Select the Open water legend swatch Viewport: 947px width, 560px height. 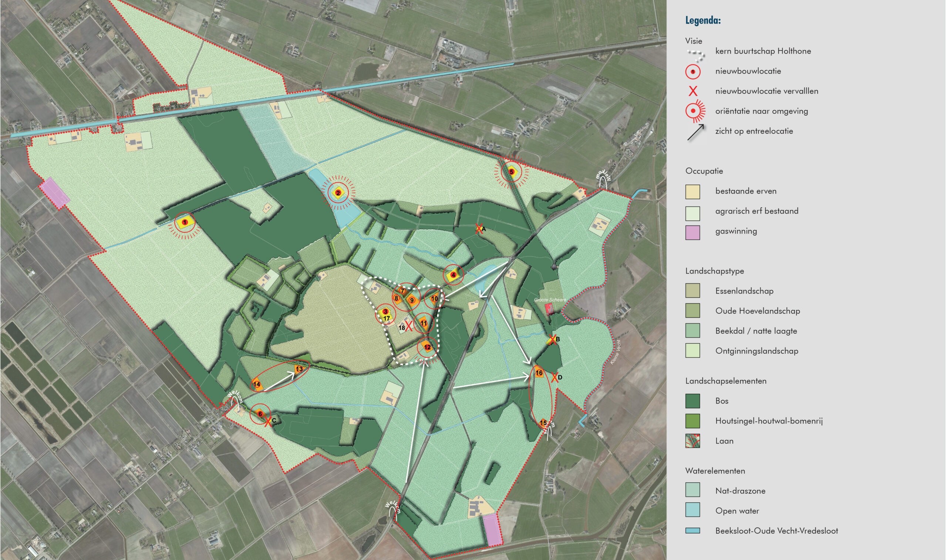click(692, 510)
